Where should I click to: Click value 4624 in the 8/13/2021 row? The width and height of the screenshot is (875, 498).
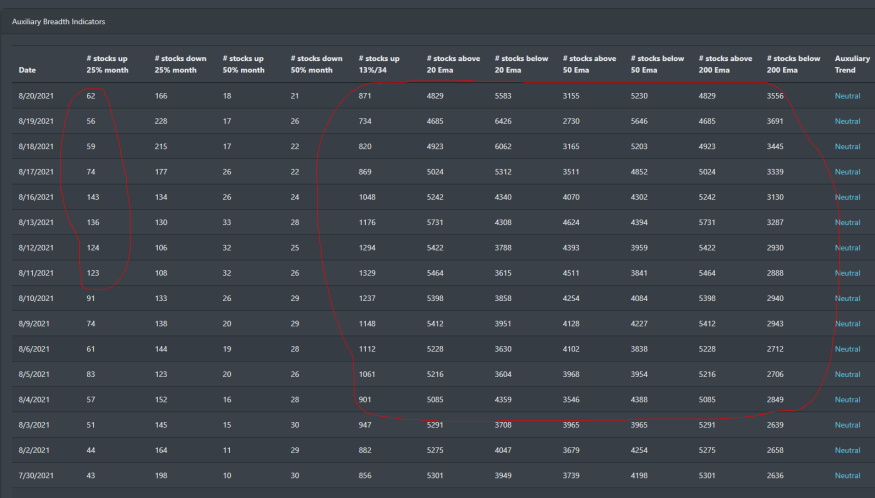pos(571,222)
